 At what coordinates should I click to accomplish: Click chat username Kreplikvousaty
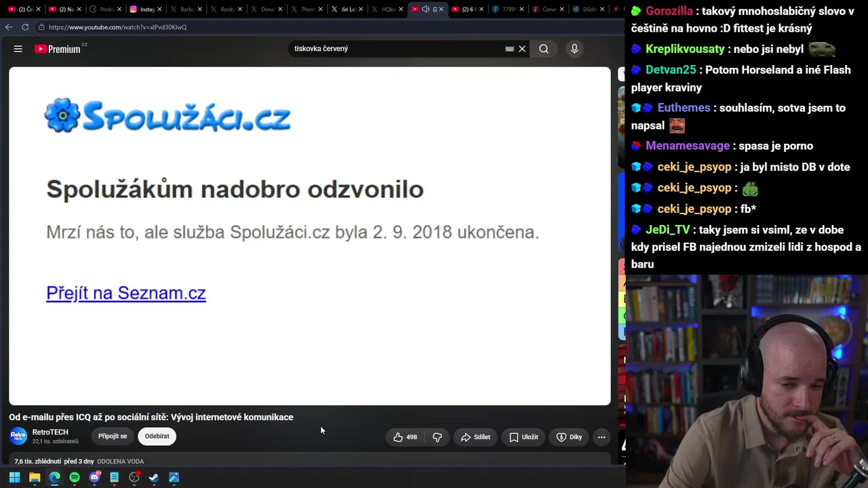pyautogui.click(x=685, y=49)
